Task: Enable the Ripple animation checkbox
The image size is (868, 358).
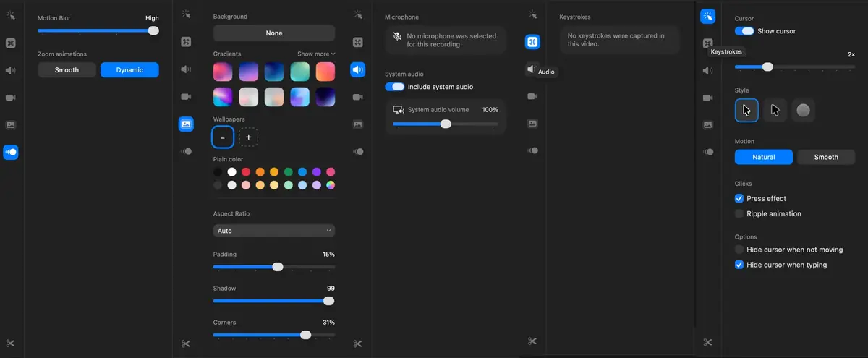Action: tap(739, 213)
